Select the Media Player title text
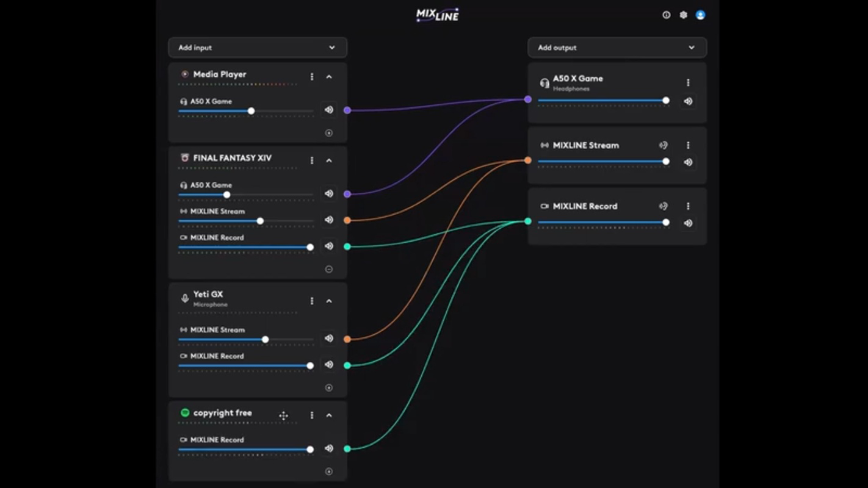This screenshot has width=868, height=488. click(220, 74)
